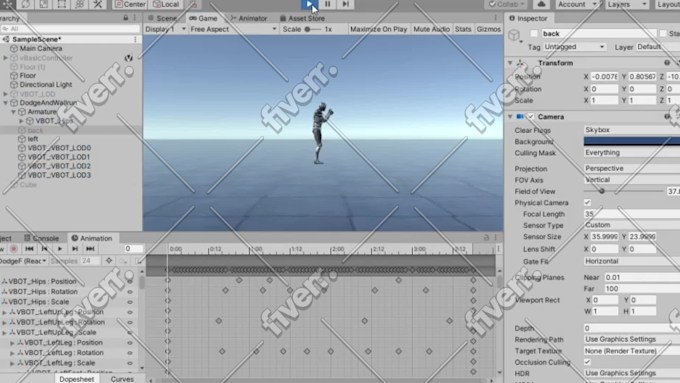Image resolution: width=680 pixels, height=383 pixels.
Task: Toggle visibility of VBOT_:LeftLeg : Position
Action: coord(130,343)
